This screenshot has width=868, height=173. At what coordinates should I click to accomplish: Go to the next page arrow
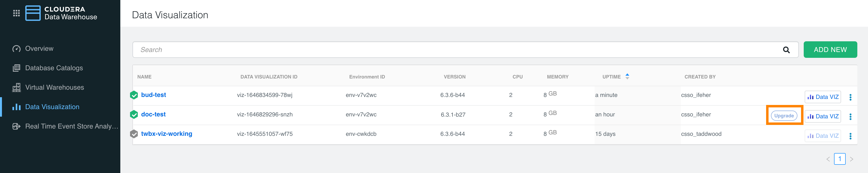[852, 159]
